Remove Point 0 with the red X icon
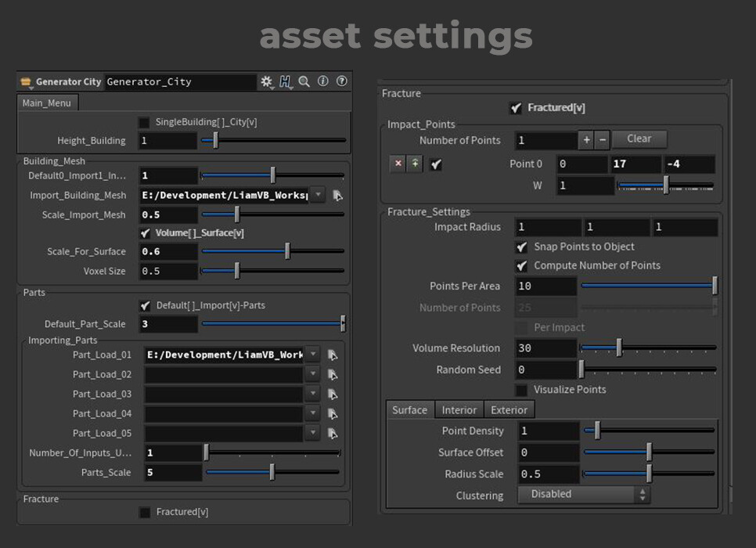Image resolution: width=756 pixels, height=548 pixels. point(397,164)
